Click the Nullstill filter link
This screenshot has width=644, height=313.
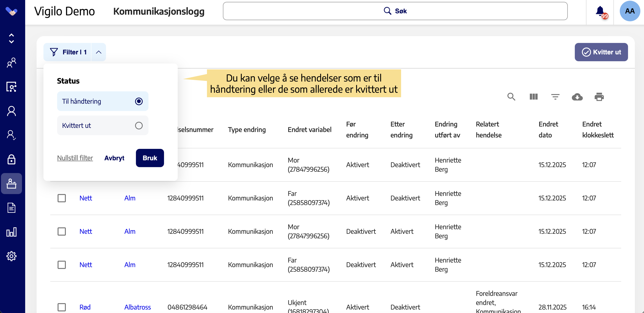[75, 158]
